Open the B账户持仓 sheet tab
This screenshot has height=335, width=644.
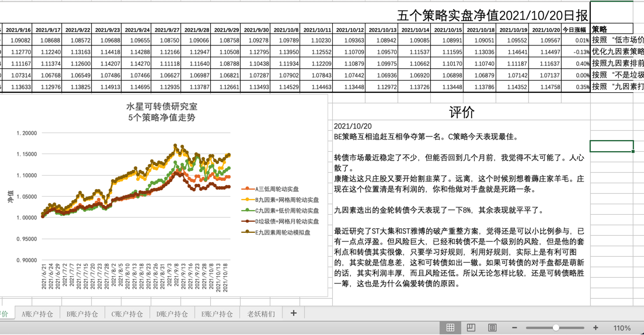click(x=82, y=314)
